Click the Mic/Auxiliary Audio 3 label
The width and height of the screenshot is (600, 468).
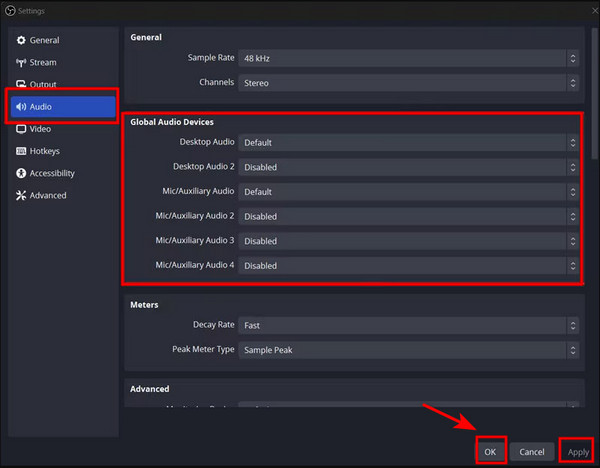tap(195, 240)
